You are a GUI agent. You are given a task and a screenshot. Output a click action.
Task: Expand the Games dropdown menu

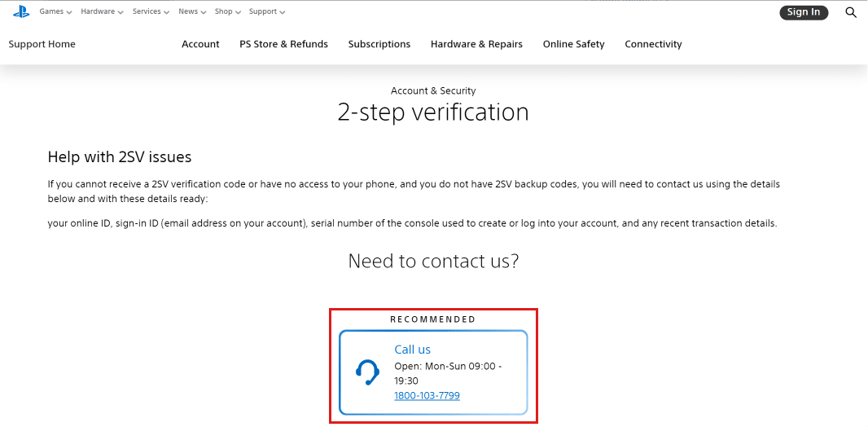click(x=56, y=11)
